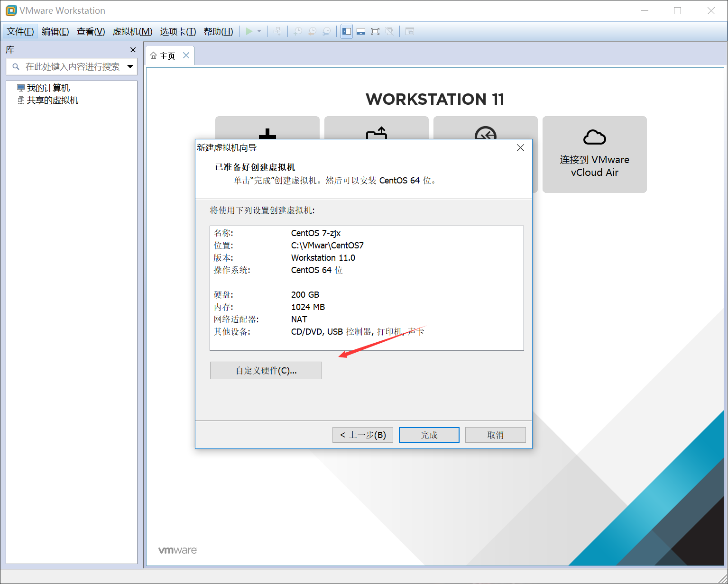
Task: Click the VMware Workstation title bar icon
Action: [x=11, y=10]
